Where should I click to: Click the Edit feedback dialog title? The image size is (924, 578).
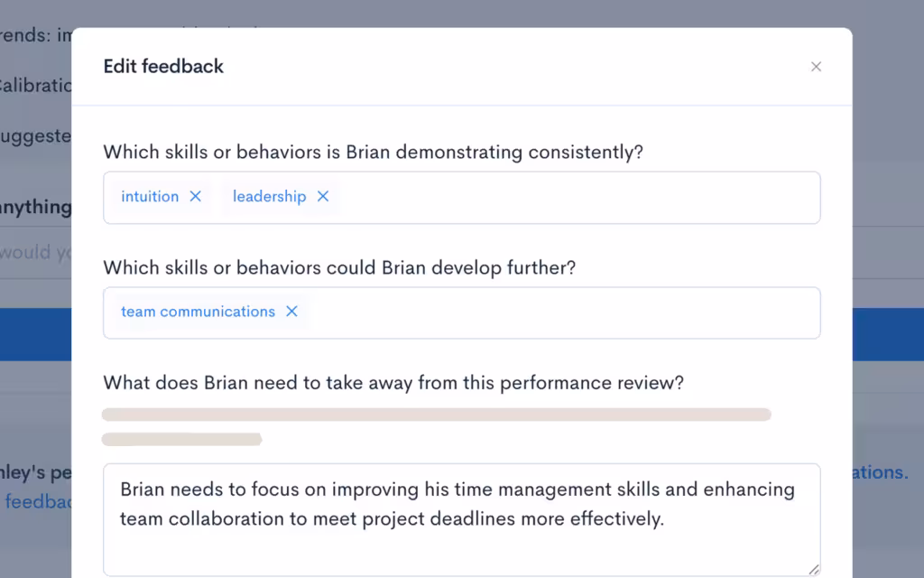pos(163,66)
